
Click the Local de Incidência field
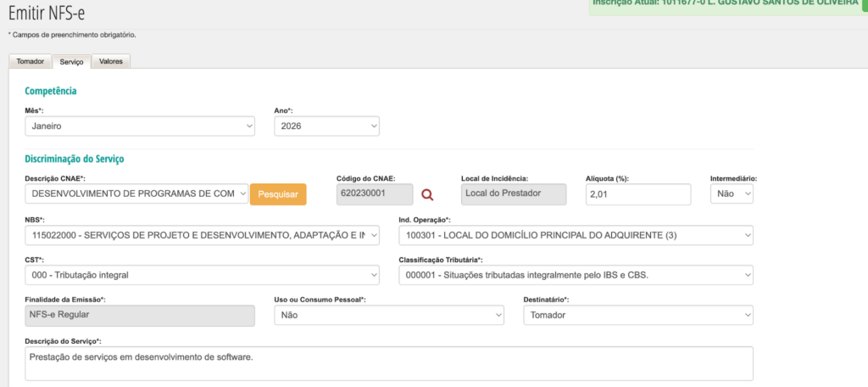pos(513,194)
